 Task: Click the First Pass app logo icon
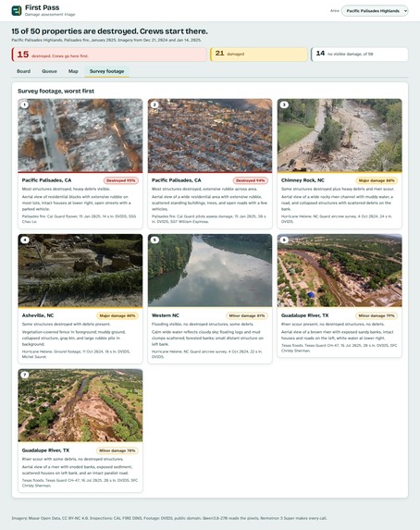[x=17, y=10]
